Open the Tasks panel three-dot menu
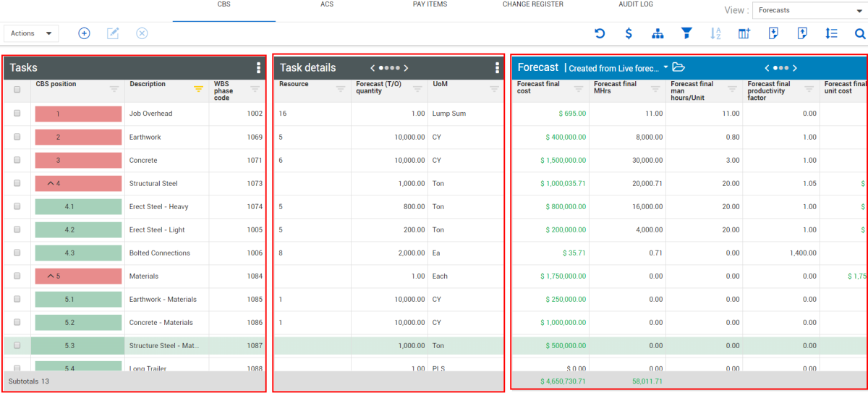 click(x=258, y=68)
